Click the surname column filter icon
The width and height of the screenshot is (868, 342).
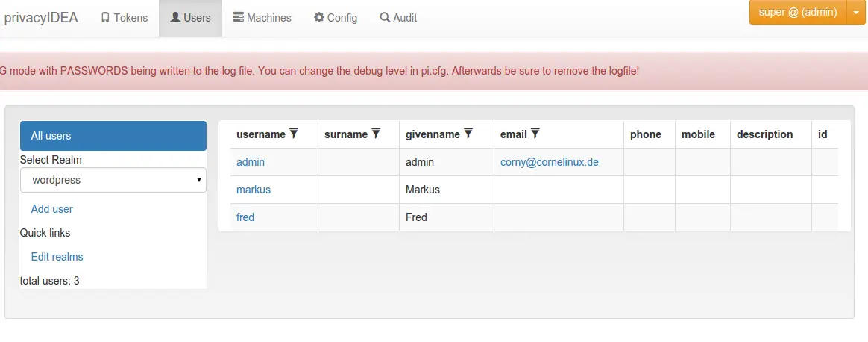point(376,134)
